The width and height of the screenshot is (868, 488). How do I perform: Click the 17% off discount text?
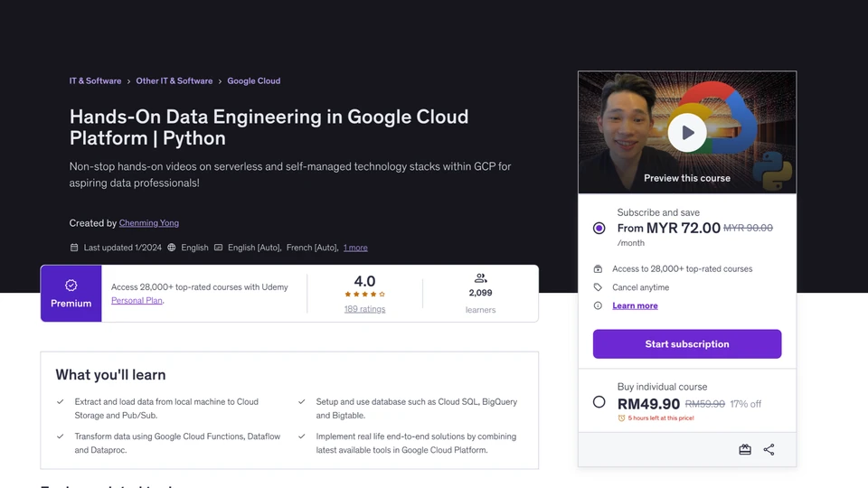pyautogui.click(x=746, y=404)
